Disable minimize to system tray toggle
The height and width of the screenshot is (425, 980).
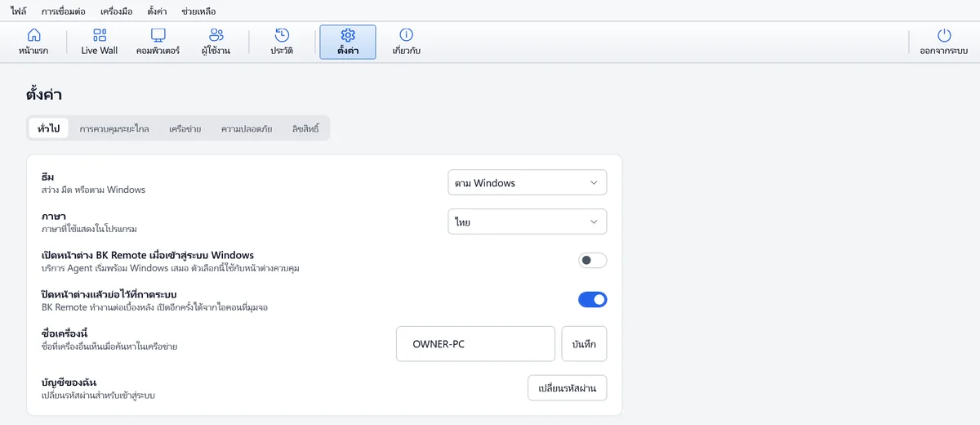pyautogui.click(x=593, y=300)
